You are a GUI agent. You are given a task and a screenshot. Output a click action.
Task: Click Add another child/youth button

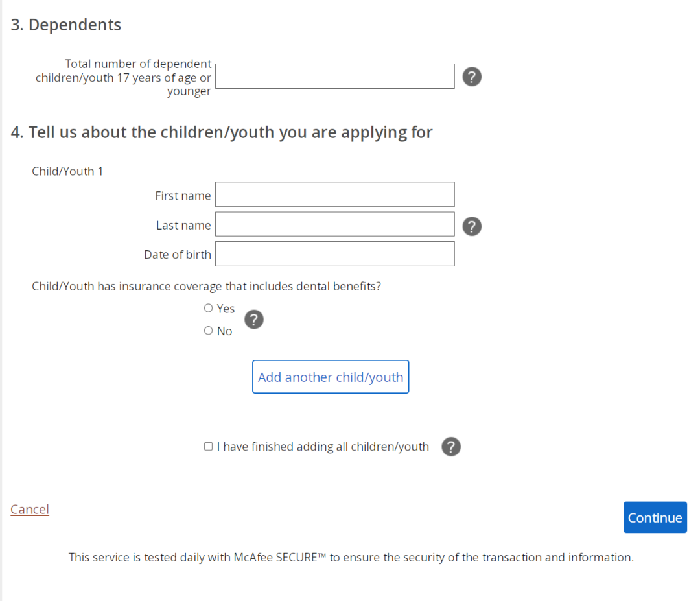(331, 377)
